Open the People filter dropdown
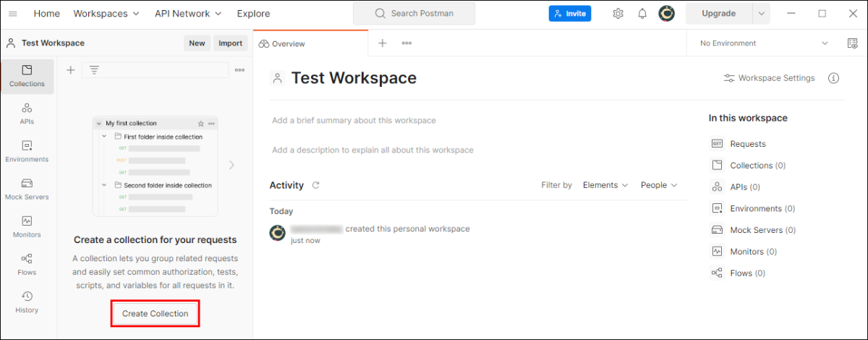Screen dimensions: 868x340 659,185
